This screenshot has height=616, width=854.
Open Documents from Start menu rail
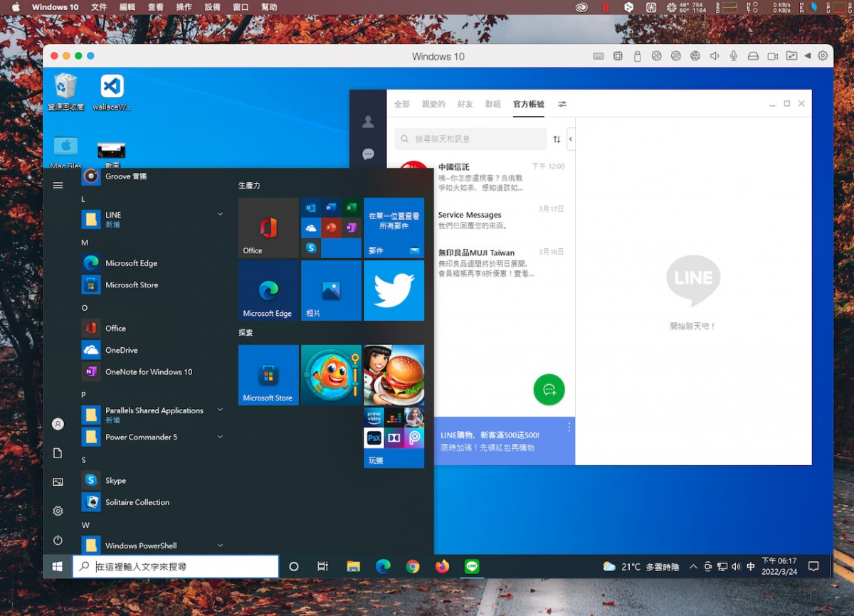pos(58,453)
